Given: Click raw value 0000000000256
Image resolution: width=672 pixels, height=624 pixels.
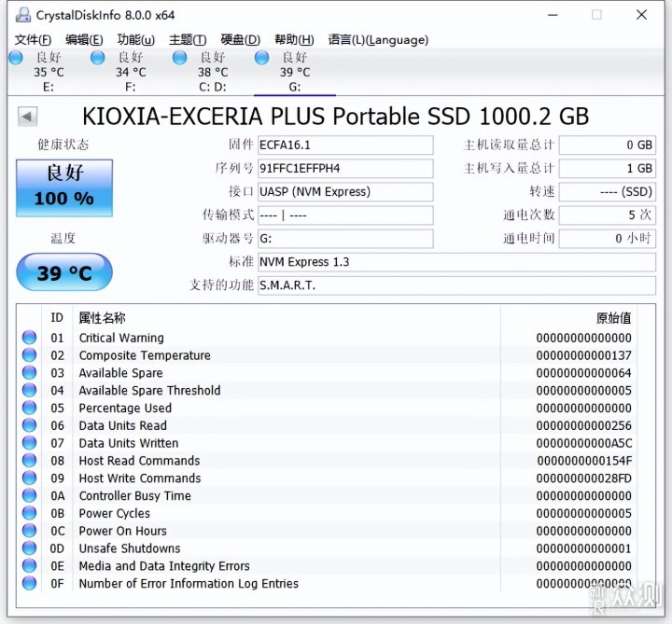Looking at the screenshot, I should tap(583, 425).
